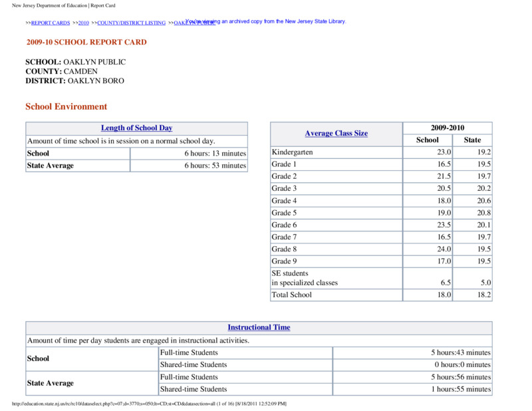Select the "Grade 9" row label
Viewport: 532px width, 411px height.
click(x=284, y=261)
